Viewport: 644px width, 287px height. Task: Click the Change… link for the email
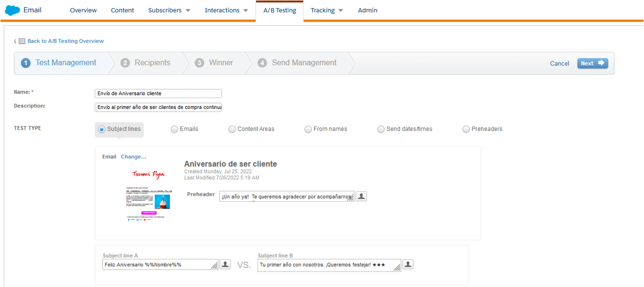pos(134,157)
